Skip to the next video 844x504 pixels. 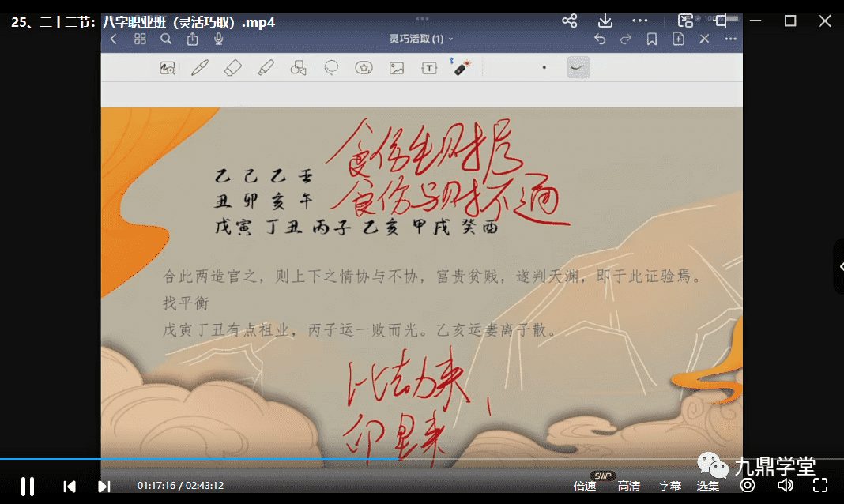[104, 486]
